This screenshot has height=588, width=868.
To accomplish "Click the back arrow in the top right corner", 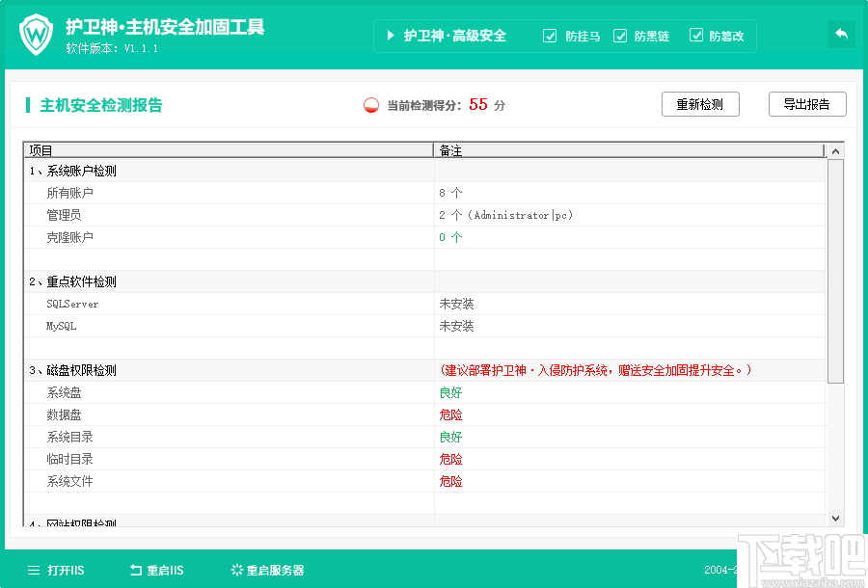I will point(841,33).
